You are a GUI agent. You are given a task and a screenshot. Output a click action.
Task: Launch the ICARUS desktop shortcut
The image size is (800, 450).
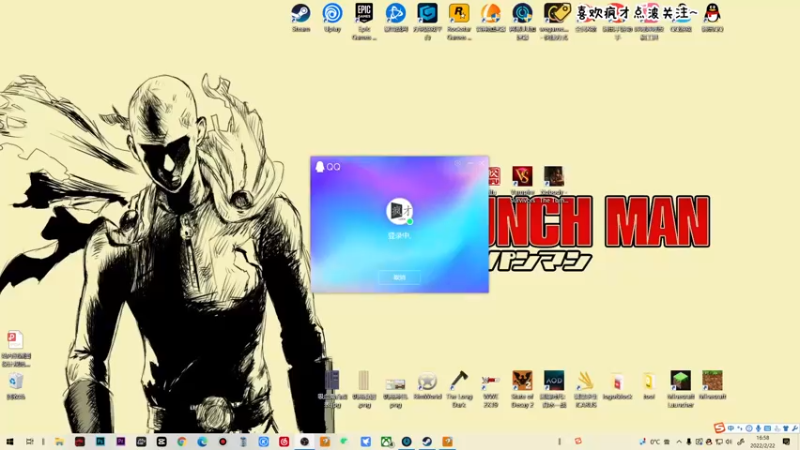click(586, 389)
